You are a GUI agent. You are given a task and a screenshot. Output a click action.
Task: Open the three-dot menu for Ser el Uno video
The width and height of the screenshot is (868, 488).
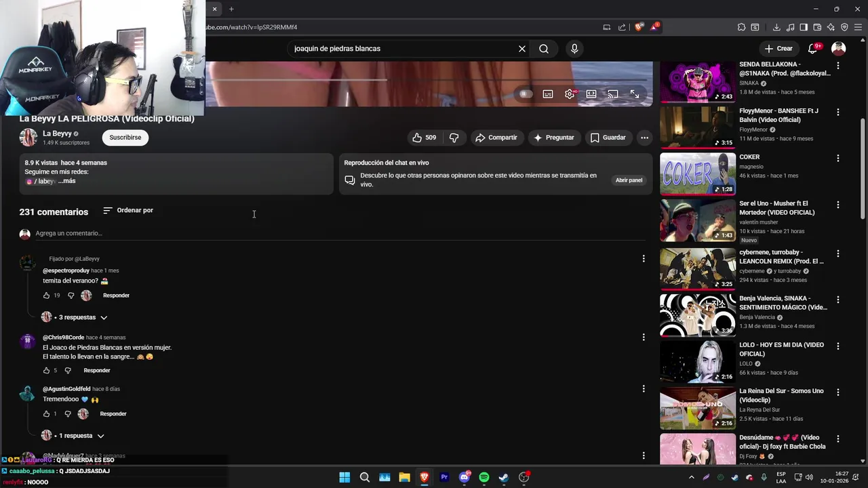pyautogui.click(x=838, y=205)
